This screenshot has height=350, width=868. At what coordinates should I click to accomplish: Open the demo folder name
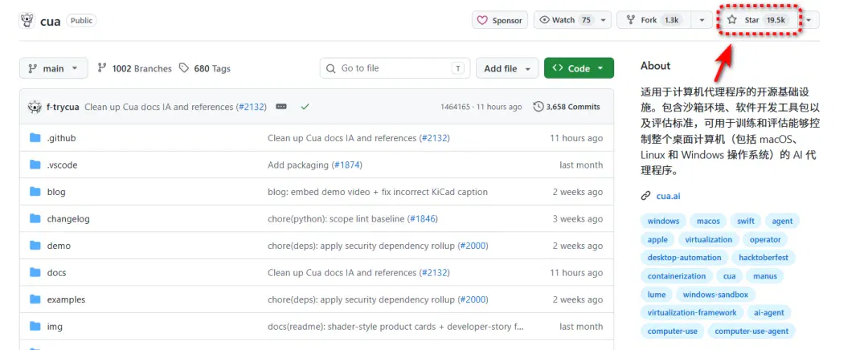click(x=59, y=246)
